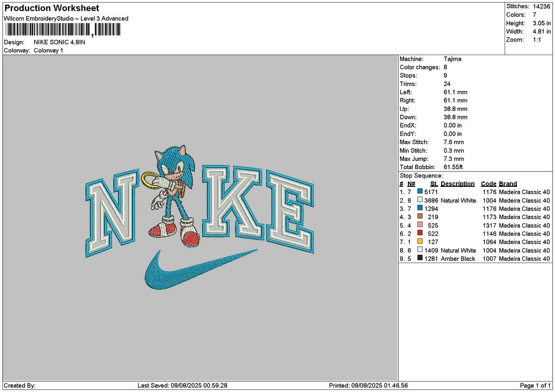Click the Height value 3.05 in
555x392 pixels.
542,23
